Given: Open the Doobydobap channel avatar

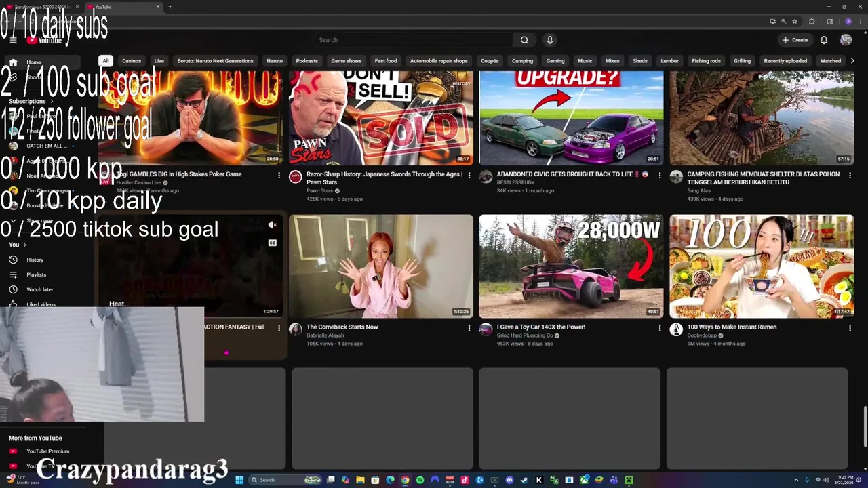Looking at the screenshot, I should coord(676,329).
